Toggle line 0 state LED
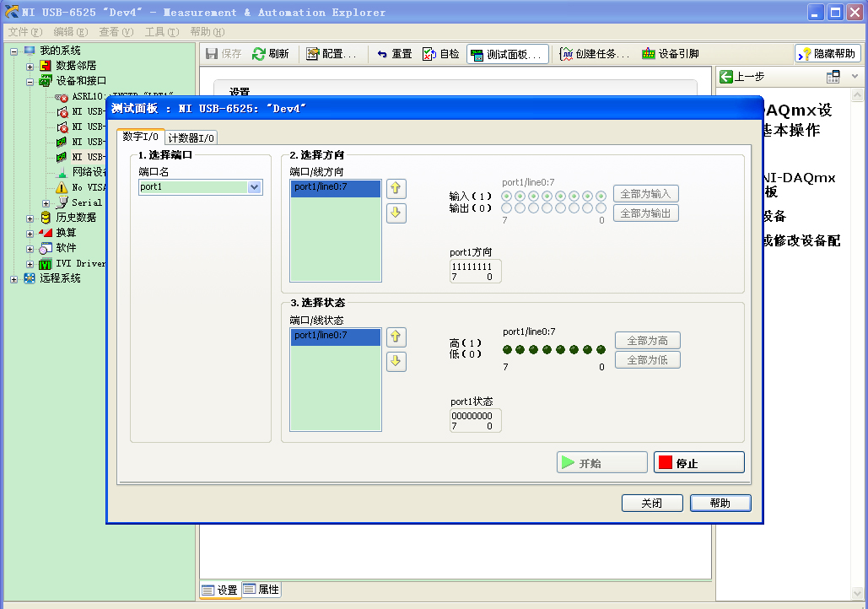 click(x=601, y=349)
